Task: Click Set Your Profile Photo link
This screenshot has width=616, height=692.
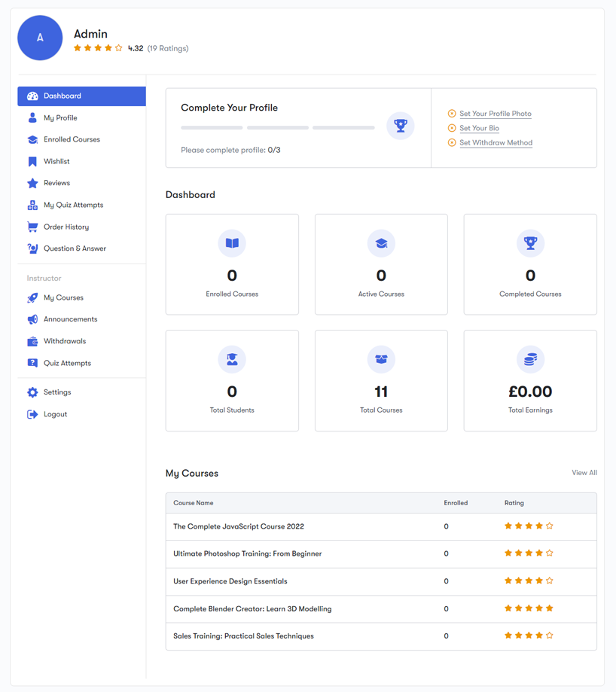Action: click(495, 114)
